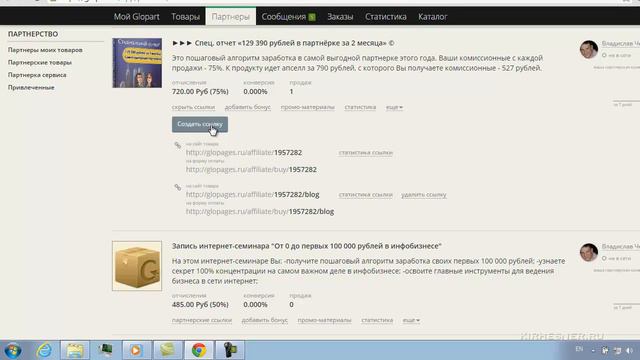Open Партнеры моих товаров sidebar link
This screenshot has height=360, width=640.
tap(45, 50)
